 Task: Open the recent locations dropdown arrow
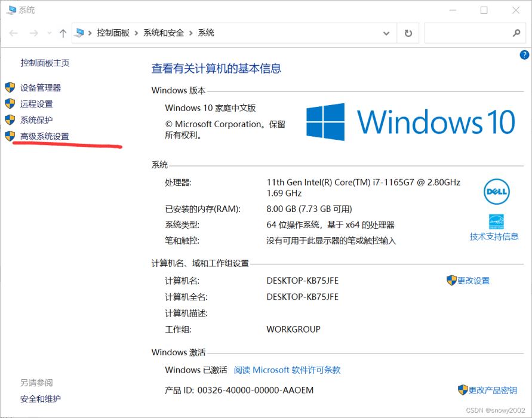click(x=50, y=33)
